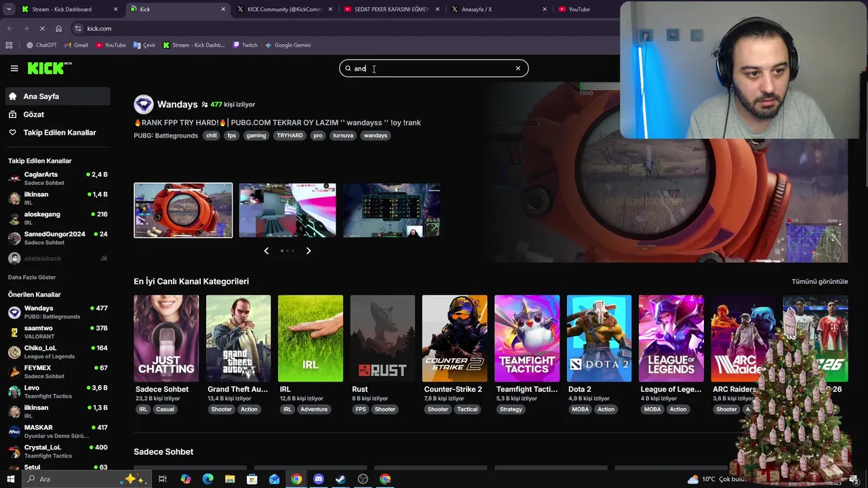
Task: Open Google Gemini bookmark
Action: pos(288,45)
